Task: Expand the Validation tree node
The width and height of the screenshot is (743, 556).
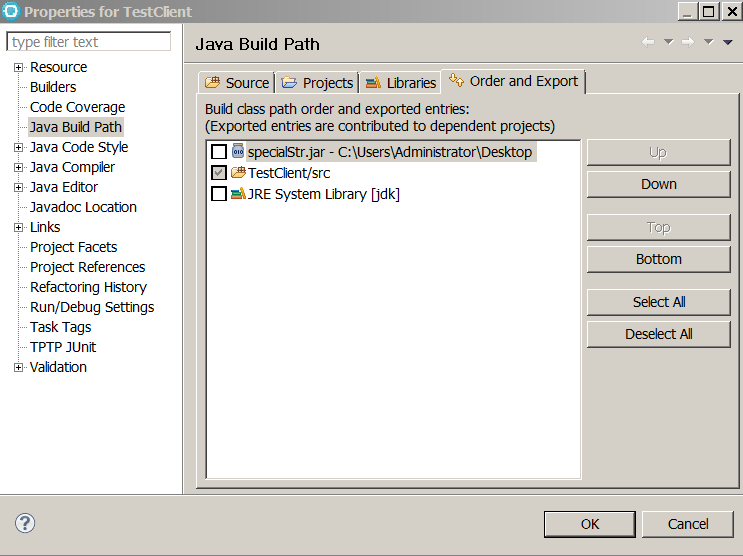Action: [x=18, y=367]
